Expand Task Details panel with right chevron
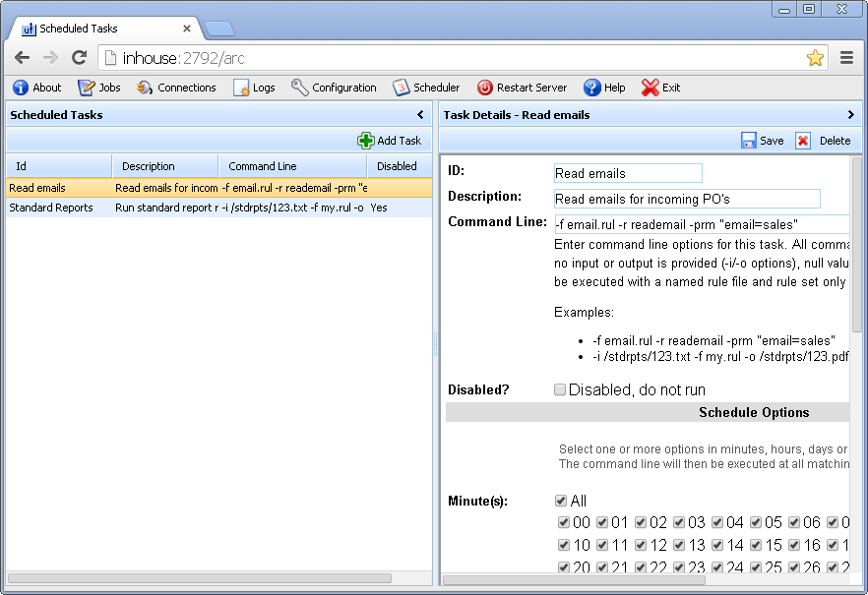The height and width of the screenshot is (595, 868). point(851,115)
